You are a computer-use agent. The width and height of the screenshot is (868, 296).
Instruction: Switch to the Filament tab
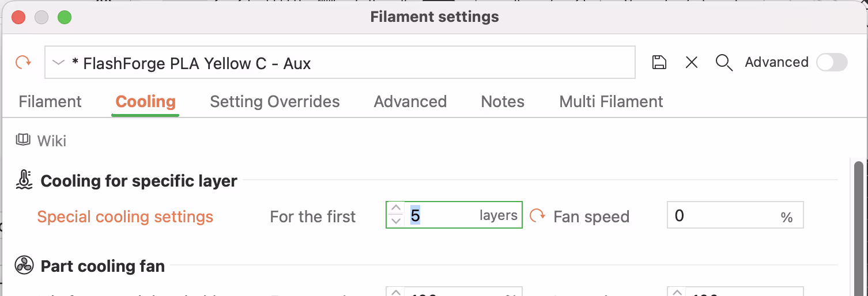[50, 102]
